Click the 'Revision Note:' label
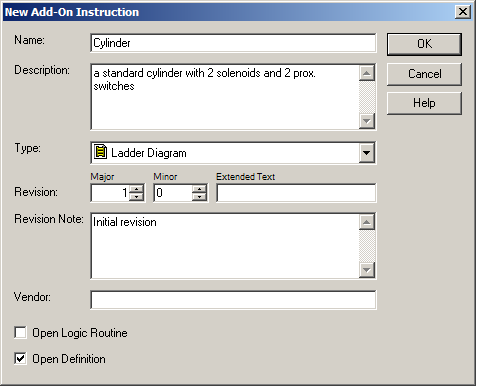 point(49,219)
